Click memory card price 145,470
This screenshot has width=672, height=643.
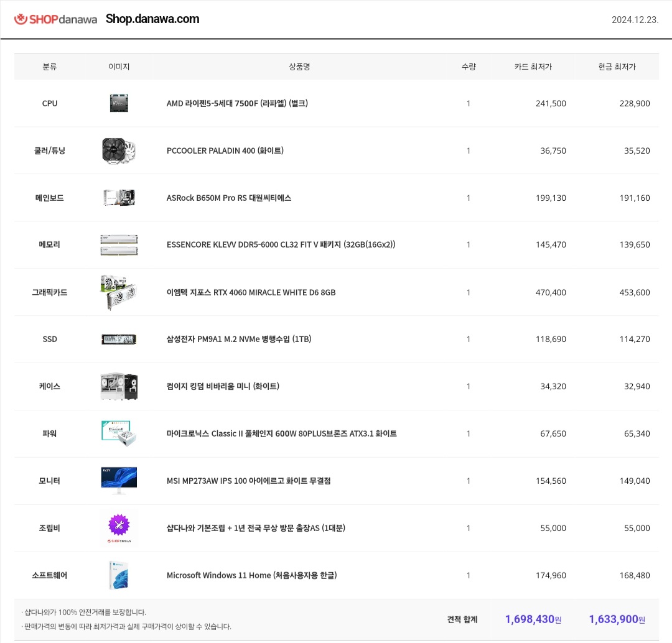coord(551,244)
